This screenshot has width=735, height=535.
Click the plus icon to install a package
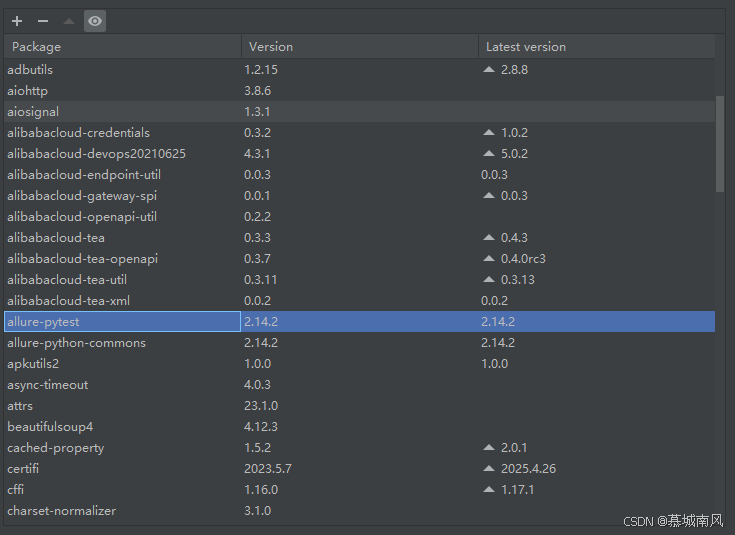(x=17, y=21)
